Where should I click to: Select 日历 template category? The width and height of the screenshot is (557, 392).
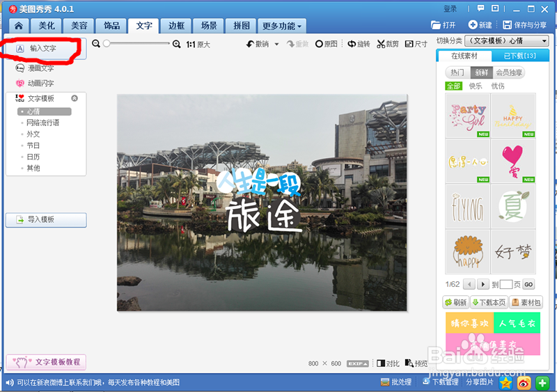[33, 157]
